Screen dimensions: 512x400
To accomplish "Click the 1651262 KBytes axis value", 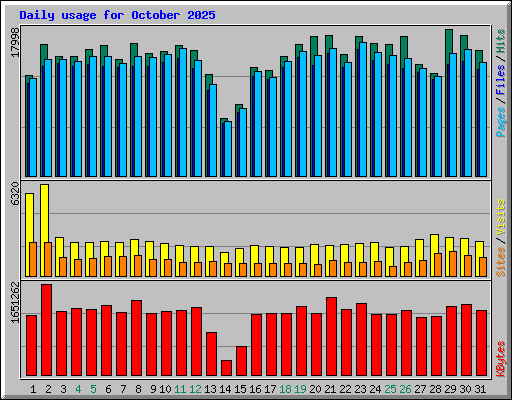I will pyautogui.click(x=15, y=302).
